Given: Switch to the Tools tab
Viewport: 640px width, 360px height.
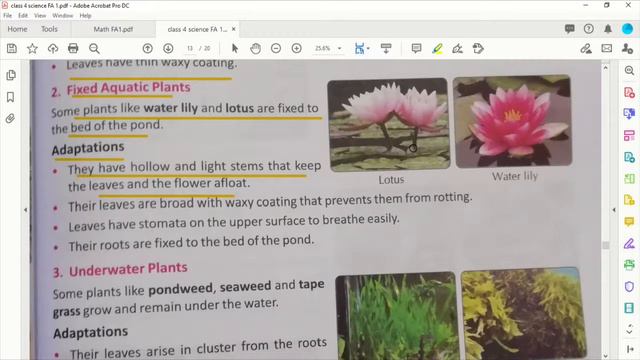Looking at the screenshot, I should coord(49,29).
